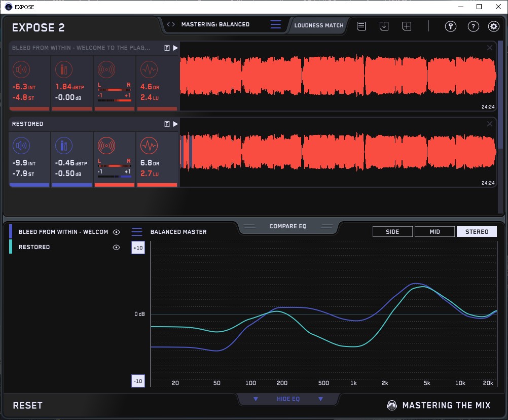Image resolution: width=508 pixels, height=420 pixels.
Task: Click the true peak icon on the Restored track
Action: [64, 146]
